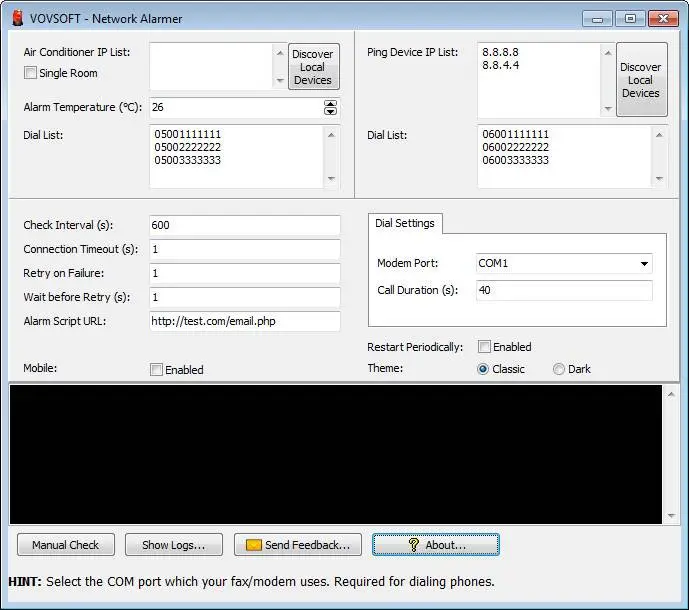Click the Air Conditioner IP List box
The width and height of the screenshot is (689, 610).
click(211, 66)
